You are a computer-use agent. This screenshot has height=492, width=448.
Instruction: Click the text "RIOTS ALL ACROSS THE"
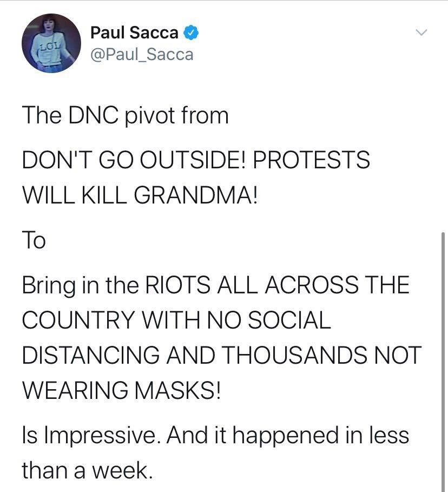pyautogui.click(x=276, y=285)
